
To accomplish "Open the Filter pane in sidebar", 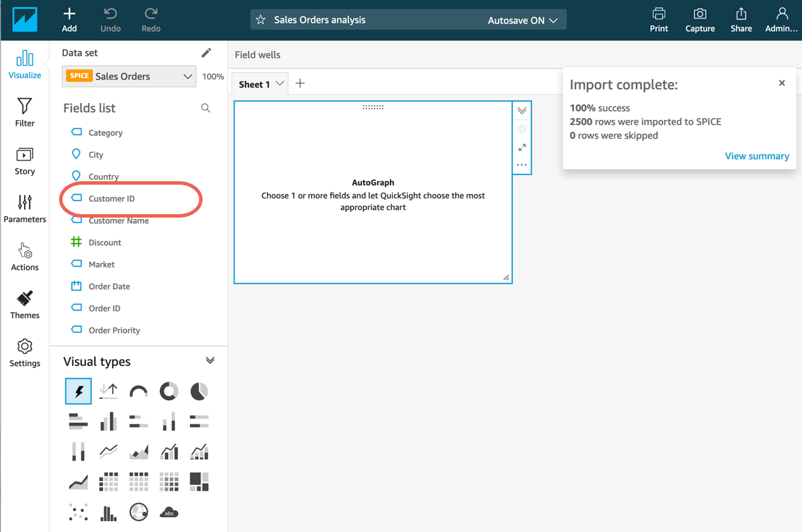I will pos(25,112).
